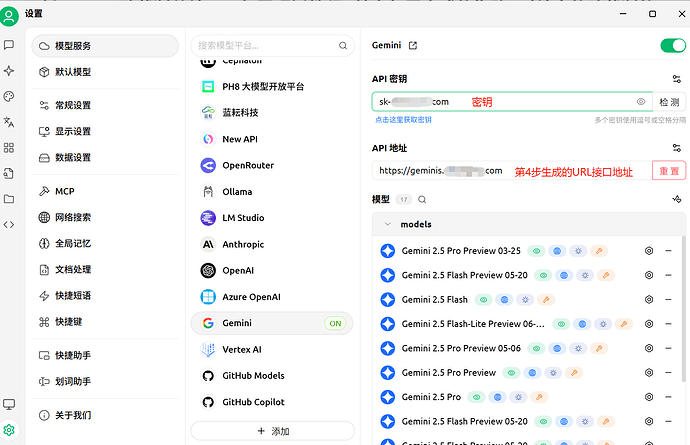Open 网络搜索 settings menu
Viewport: 690px width, 445px height.
[105, 217]
